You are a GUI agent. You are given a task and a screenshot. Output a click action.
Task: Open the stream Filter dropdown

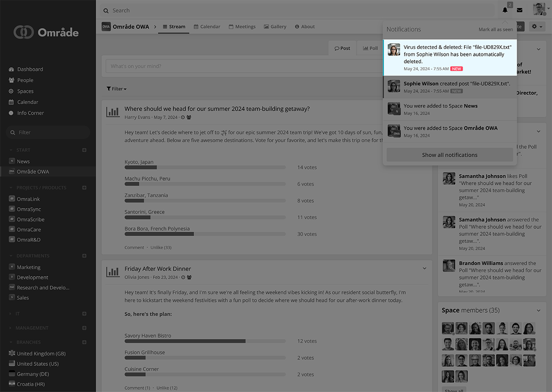(116, 89)
